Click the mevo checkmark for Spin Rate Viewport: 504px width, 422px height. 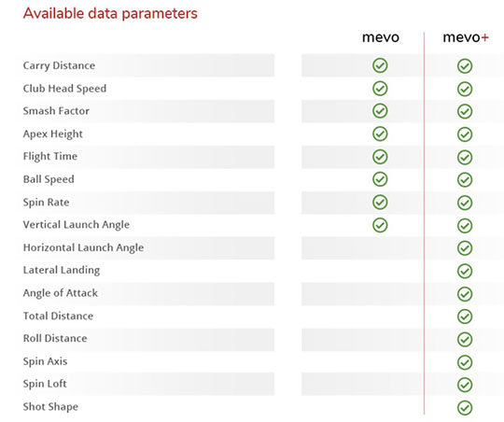tap(380, 203)
